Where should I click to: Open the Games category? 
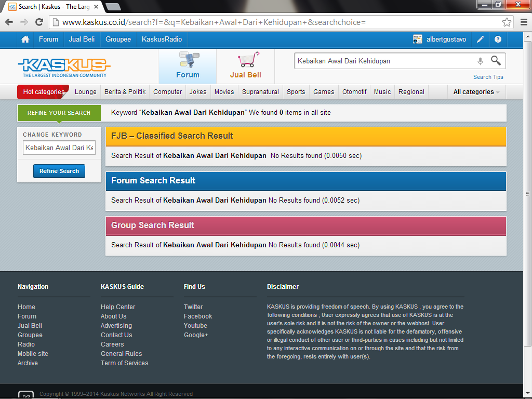point(324,92)
